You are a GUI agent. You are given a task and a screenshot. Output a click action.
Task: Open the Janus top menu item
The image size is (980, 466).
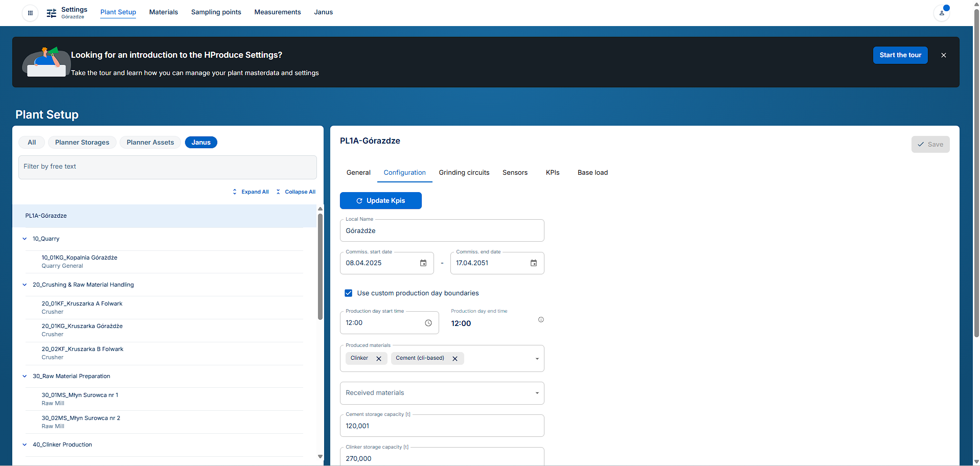click(324, 12)
